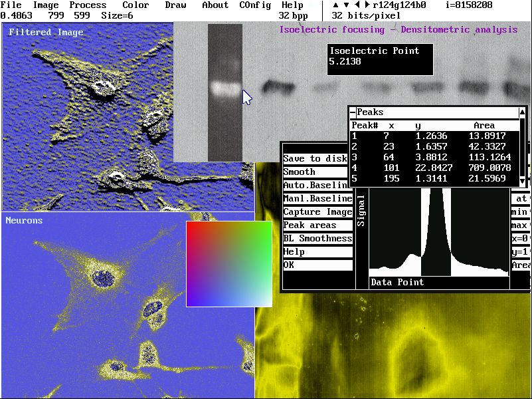532x399 pixels.
Task: Click the '32 bits/pixel' status text
Action: tap(366, 15)
